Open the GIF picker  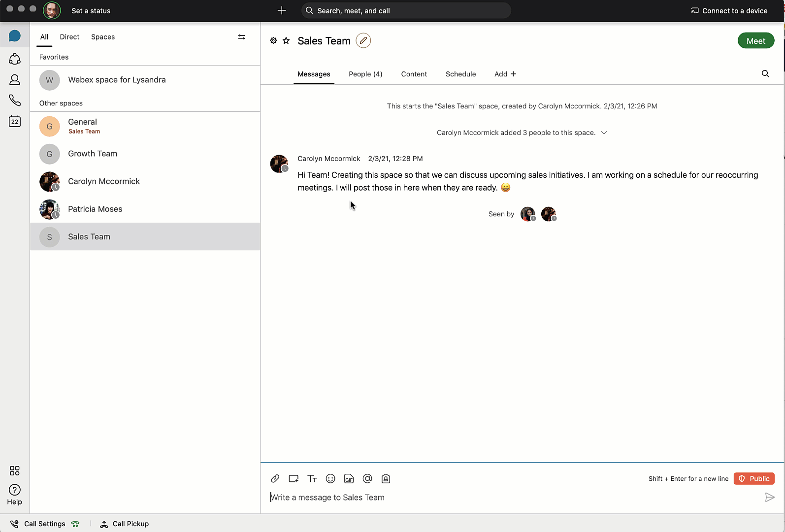(349, 479)
